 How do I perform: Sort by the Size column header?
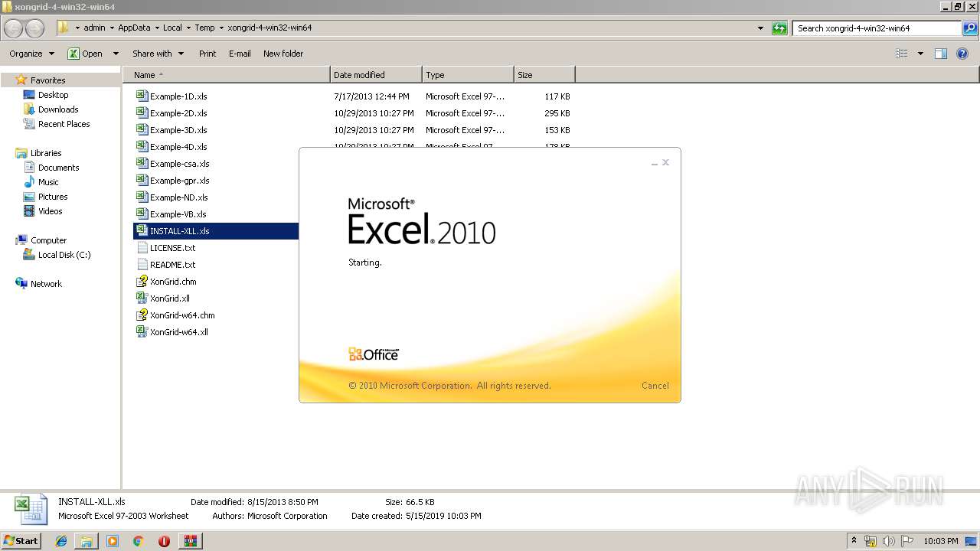pos(544,75)
